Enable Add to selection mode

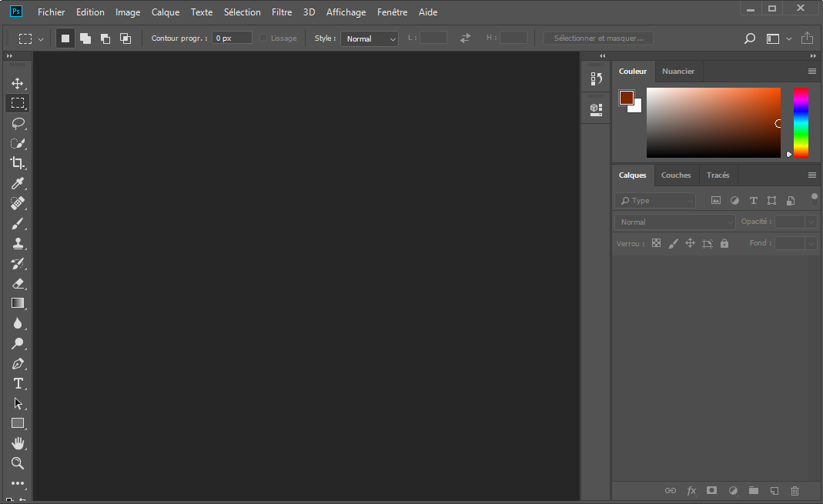coord(85,38)
